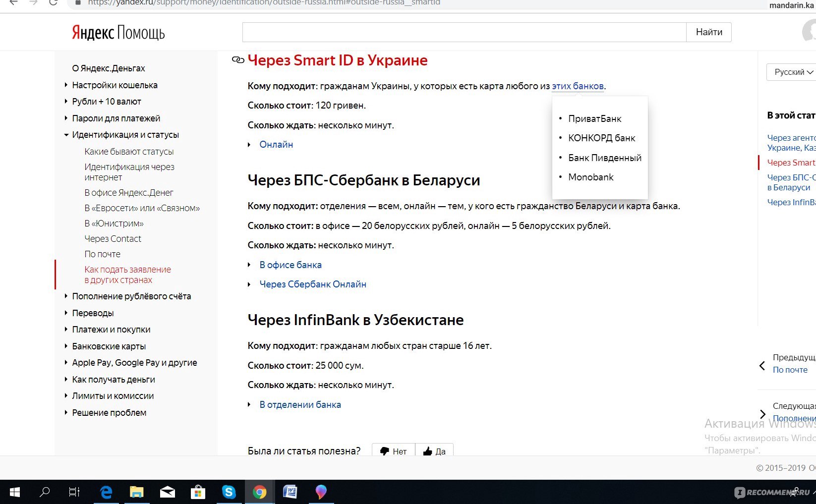The width and height of the screenshot is (816, 504).
Task: Click the thumbs-up Да button
Action: (x=434, y=451)
